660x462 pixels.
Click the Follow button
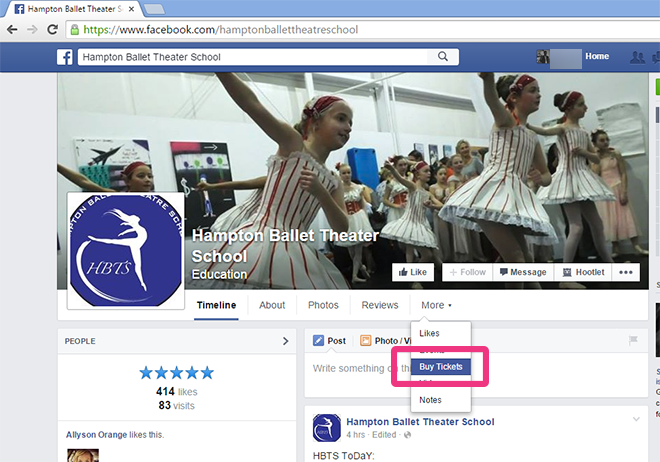pos(467,272)
